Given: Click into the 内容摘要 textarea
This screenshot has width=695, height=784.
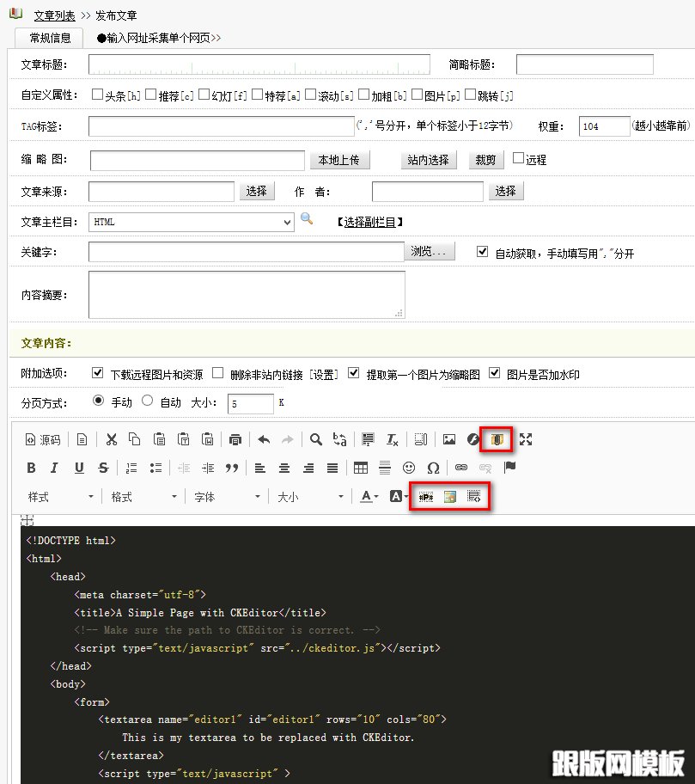Looking at the screenshot, I should pos(247,295).
